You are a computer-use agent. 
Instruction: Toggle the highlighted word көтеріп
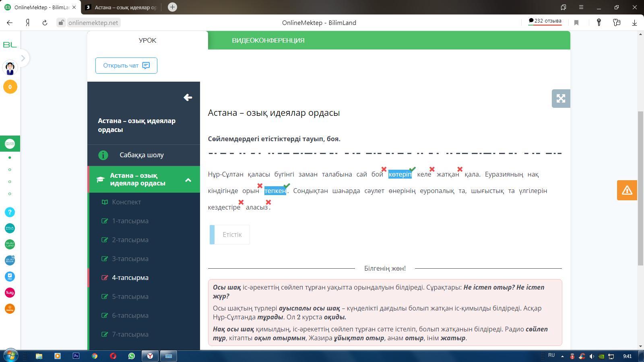point(400,174)
